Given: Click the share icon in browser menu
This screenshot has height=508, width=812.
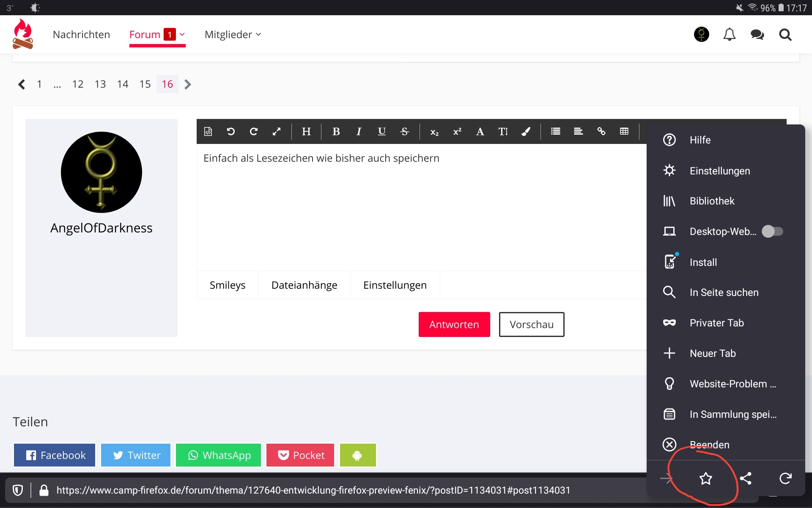Looking at the screenshot, I should pyautogui.click(x=746, y=479).
